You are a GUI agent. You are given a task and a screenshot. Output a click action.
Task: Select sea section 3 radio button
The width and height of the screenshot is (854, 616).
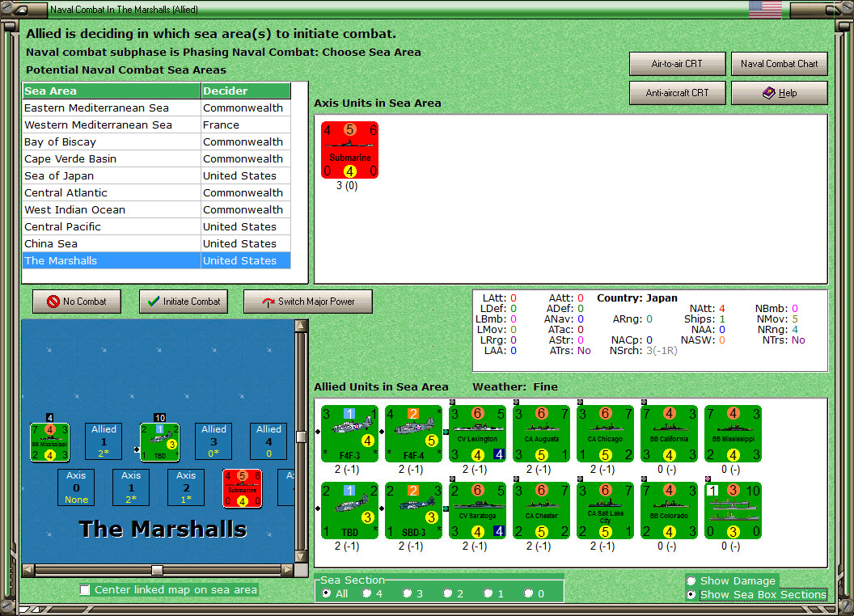407,593
